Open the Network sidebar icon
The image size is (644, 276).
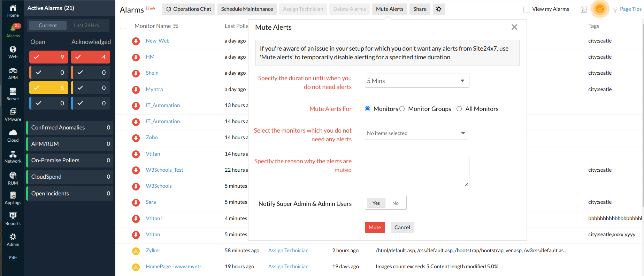13,157
